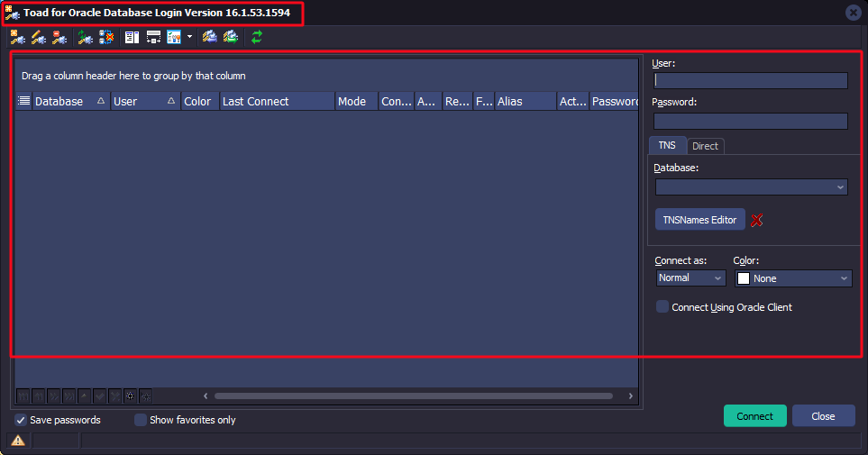Click the Password column header in grid
The image size is (868, 455).
614,101
